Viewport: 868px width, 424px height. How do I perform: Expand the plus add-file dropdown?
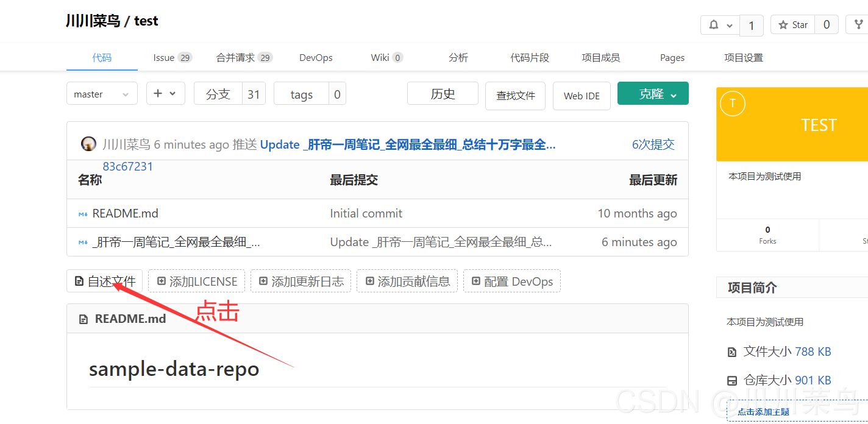[x=165, y=94]
